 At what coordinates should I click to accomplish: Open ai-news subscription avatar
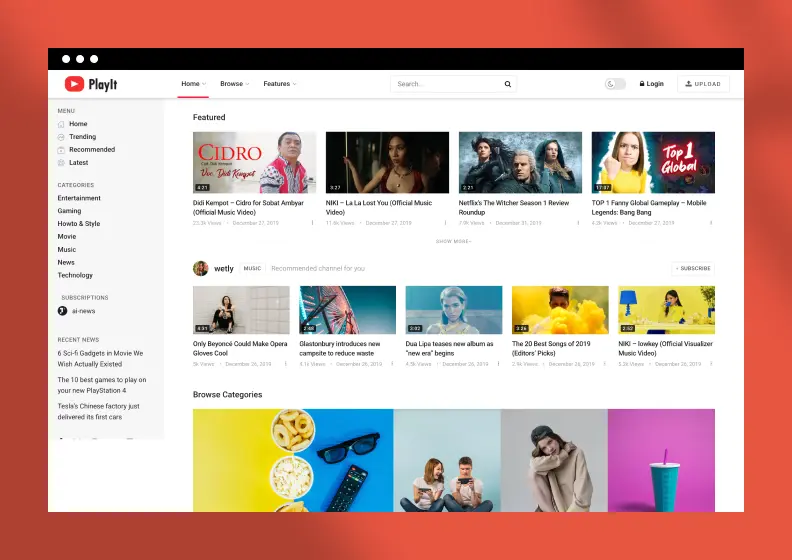coord(63,311)
